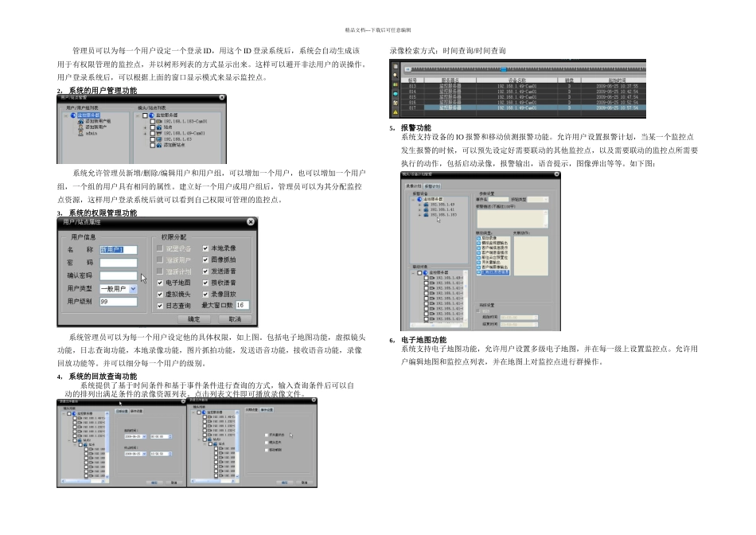Click the globe icon in the alarm device tree
The width and height of the screenshot is (756, 535).
click(x=419, y=199)
